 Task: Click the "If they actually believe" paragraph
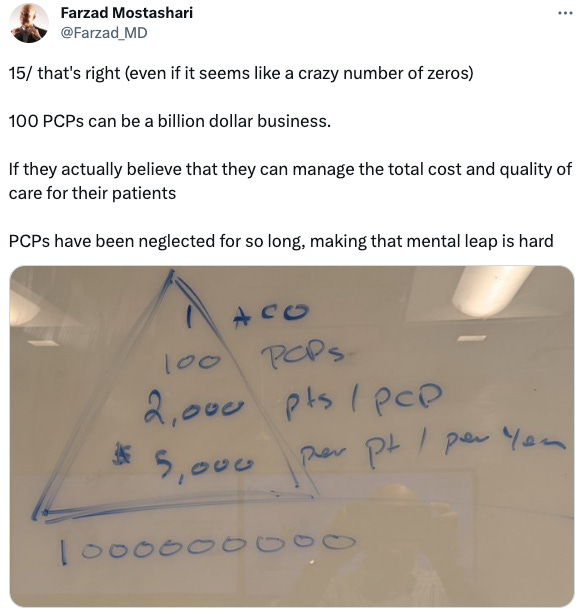(290, 181)
